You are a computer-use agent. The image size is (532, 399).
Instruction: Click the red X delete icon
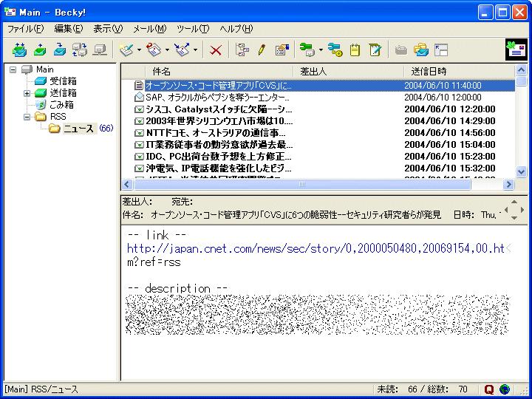pyautogui.click(x=216, y=50)
